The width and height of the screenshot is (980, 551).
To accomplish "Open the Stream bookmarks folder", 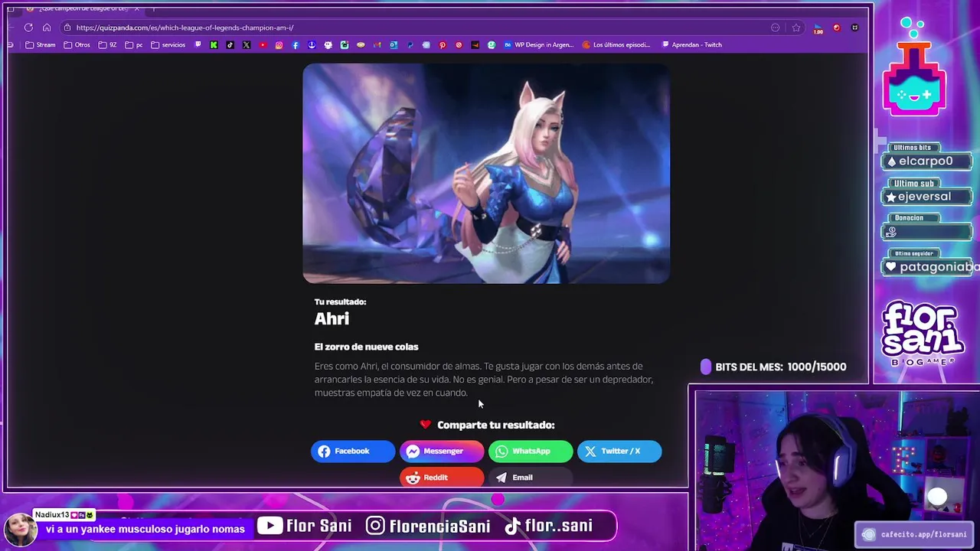I will pyautogui.click(x=41, y=44).
